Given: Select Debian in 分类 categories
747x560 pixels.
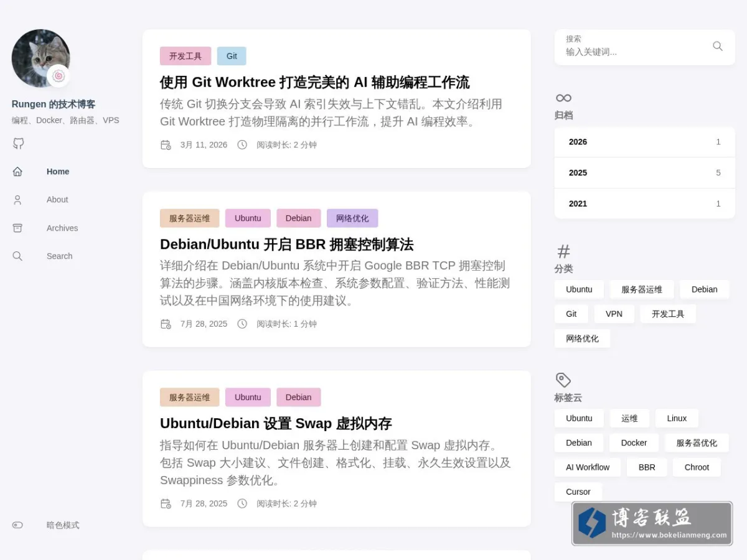Looking at the screenshot, I should (x=705, y=289).
